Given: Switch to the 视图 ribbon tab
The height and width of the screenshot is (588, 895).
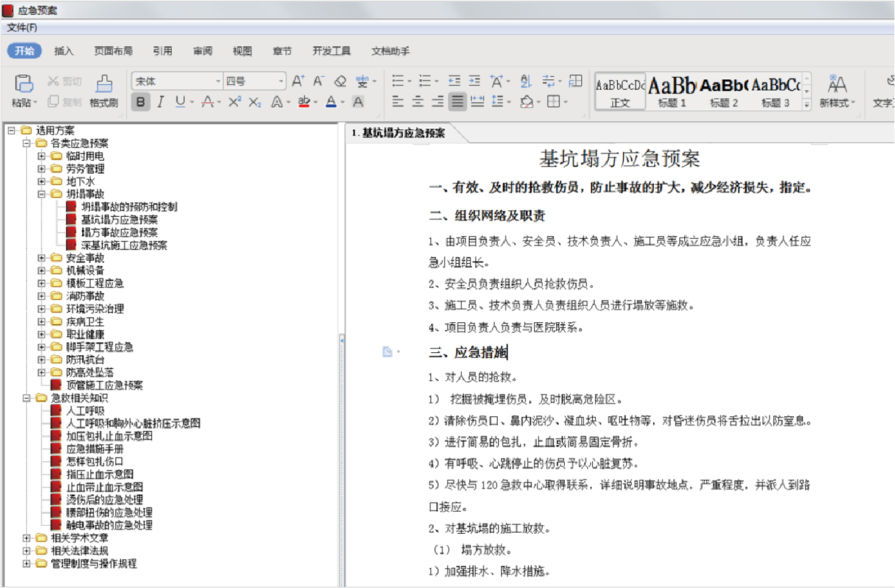Looking at the screenshot, I should (242, 51).
